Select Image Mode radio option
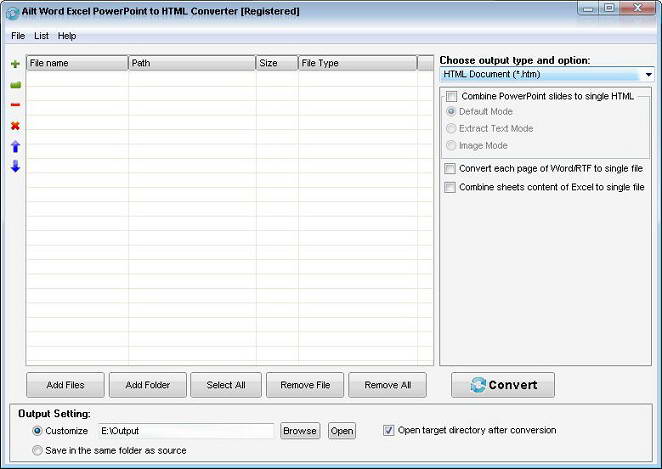The width and height of the screenshot is (662, 469). click(x=451, y=145)
